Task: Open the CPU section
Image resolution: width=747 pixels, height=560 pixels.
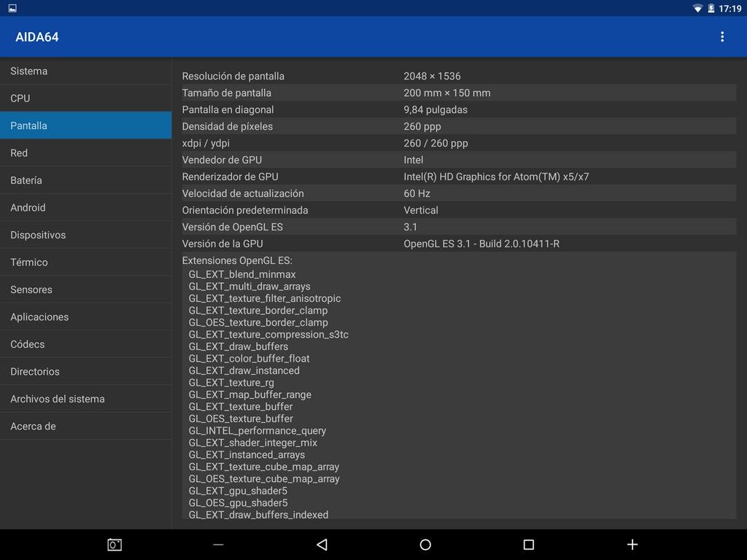Action: (x=86, y=98)
